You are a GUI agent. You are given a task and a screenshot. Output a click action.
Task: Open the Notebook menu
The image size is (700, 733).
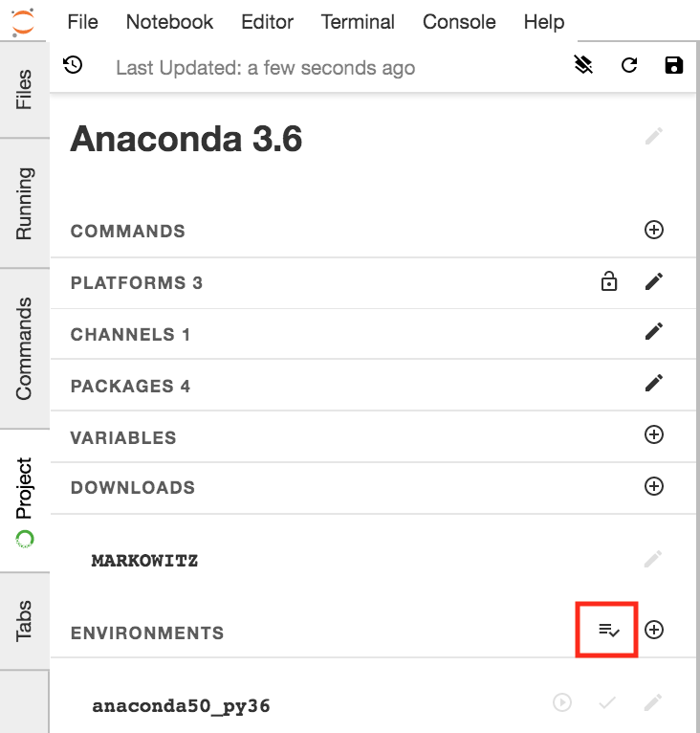[x=170, y=22]
